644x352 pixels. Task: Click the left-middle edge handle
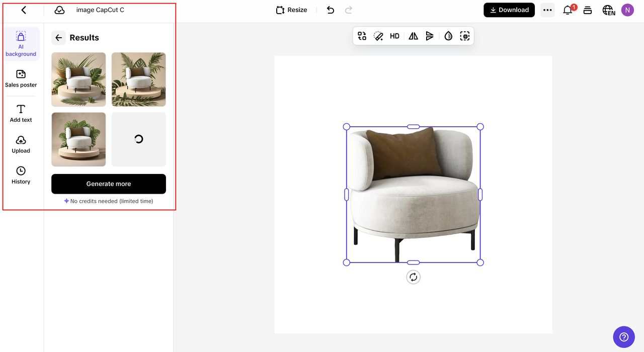coord(346,195)
